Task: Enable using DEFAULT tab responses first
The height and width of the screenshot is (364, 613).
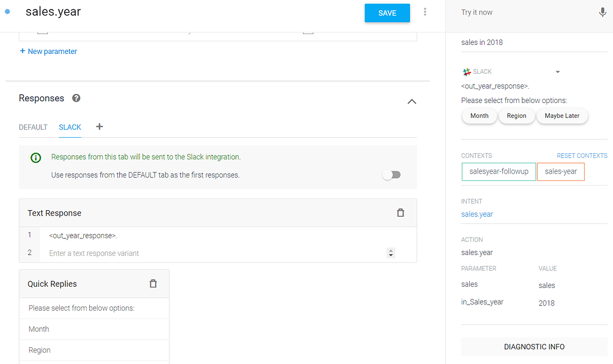Action: (x=392, y=174)
